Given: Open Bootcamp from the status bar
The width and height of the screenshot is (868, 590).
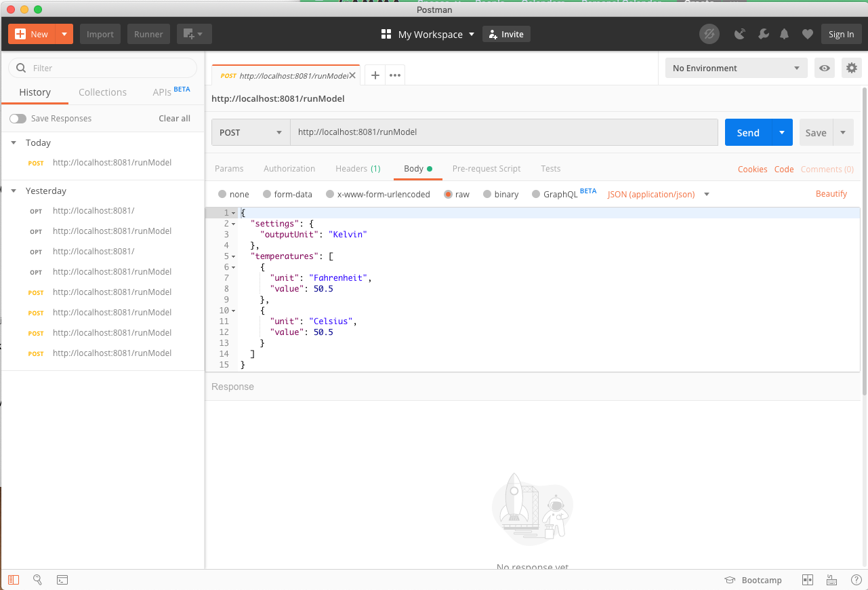Looking at the screenshot, I should 753,581.
